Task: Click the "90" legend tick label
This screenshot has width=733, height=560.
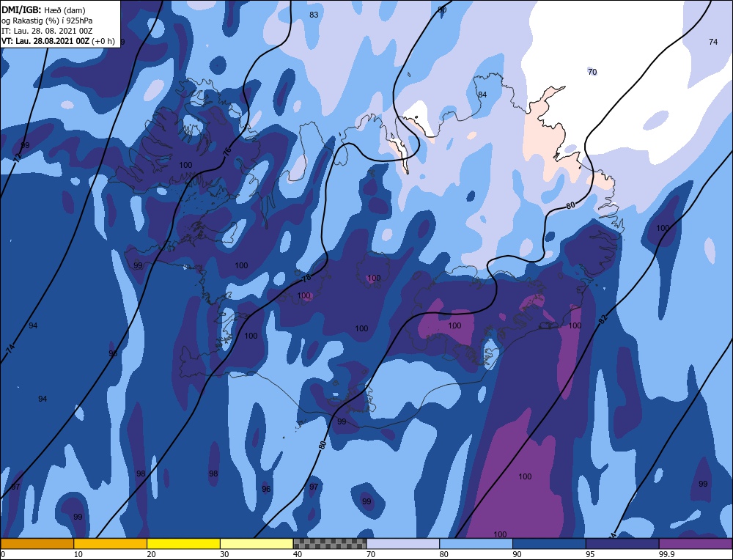Action: 517,554
